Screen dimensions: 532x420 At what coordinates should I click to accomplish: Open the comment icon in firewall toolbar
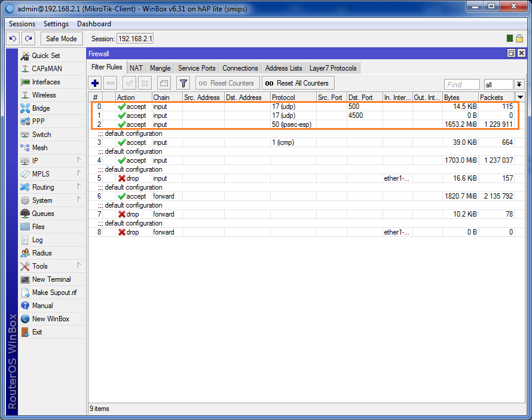tap(164, 83)
